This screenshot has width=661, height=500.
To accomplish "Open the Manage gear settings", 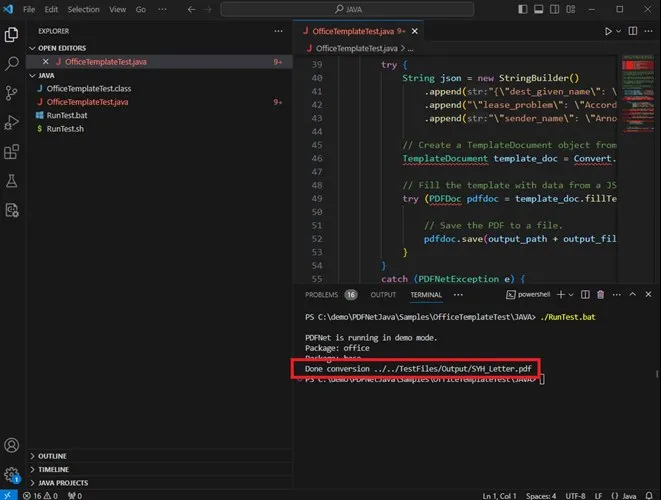I will (12, 474).
